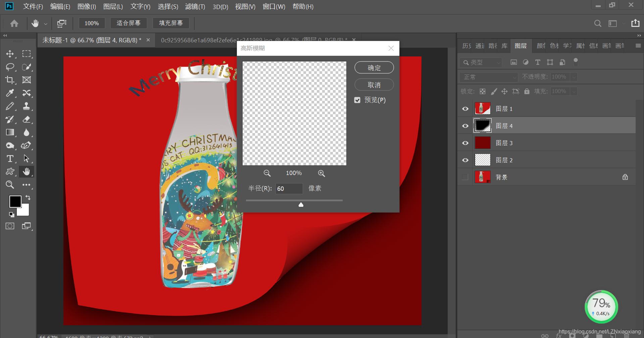This screenshot has height=338, width=644.
Task: Click the 确定 button to apply Gaussian Blur
Action: coord(374,67)
